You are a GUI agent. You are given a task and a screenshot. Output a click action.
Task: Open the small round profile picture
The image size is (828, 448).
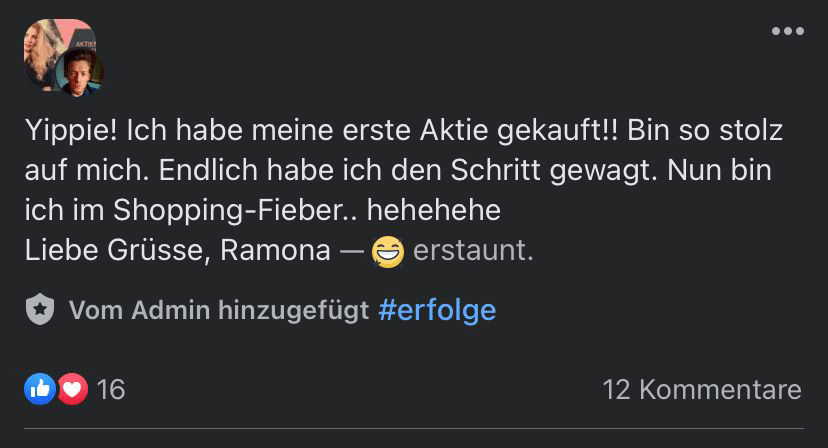[80, 73]
